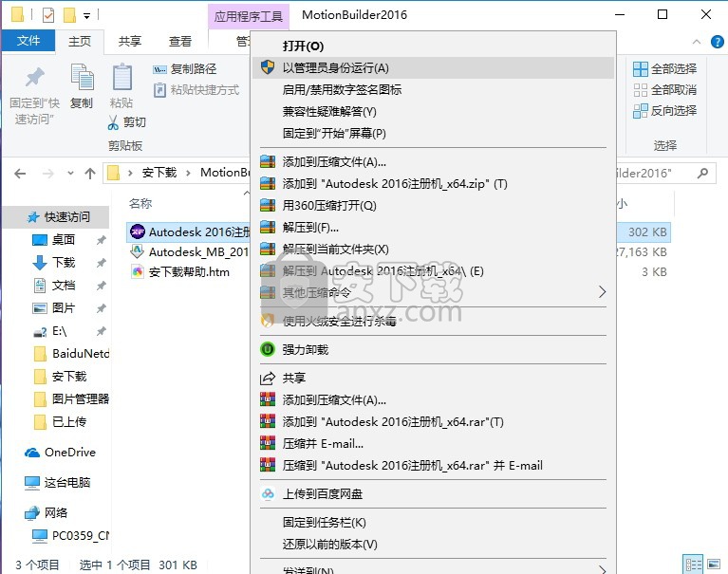Select Upload to Baidu Netdisk entry
The height and width of the screenshot is (574, 728).
[323, 494]
